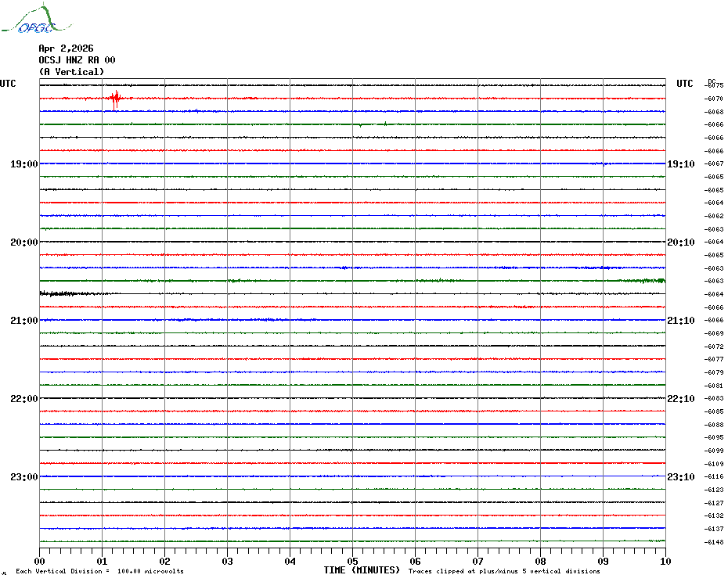Select the 23:00 time label on left
The image size is (728, 582).
point(23,477)
